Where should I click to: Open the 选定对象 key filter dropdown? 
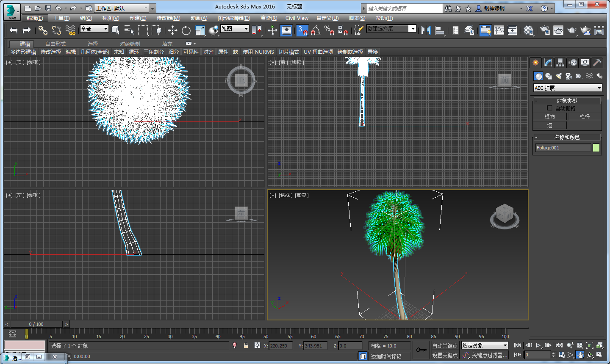pos(484,345)
